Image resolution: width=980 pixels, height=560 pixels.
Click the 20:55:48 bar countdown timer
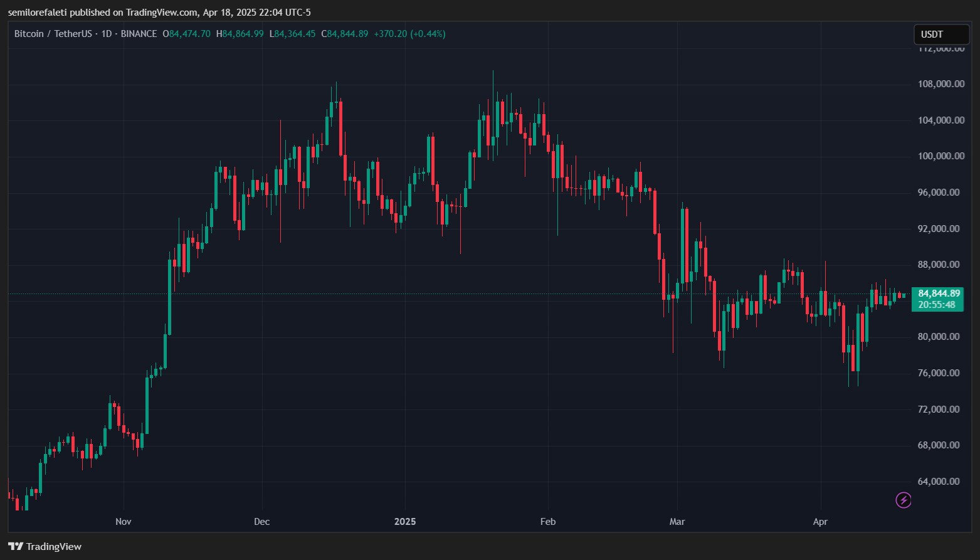click(x=937, y=305)
